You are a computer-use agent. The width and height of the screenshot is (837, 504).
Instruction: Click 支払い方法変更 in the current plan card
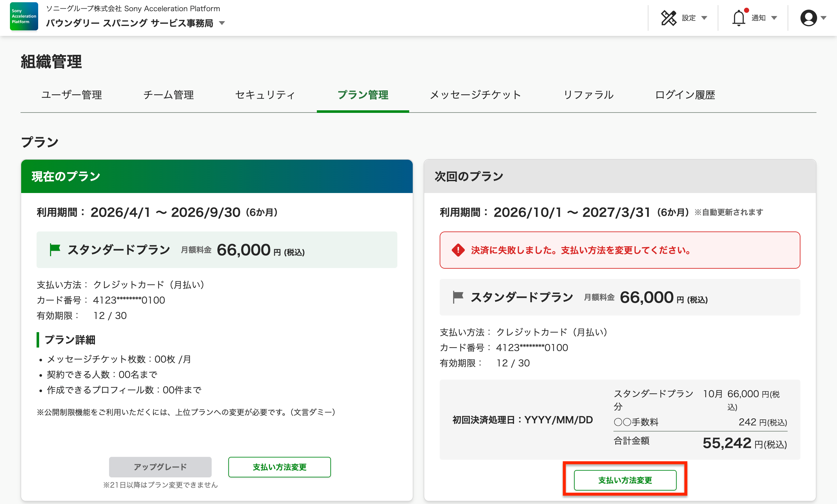pos(279,466)
